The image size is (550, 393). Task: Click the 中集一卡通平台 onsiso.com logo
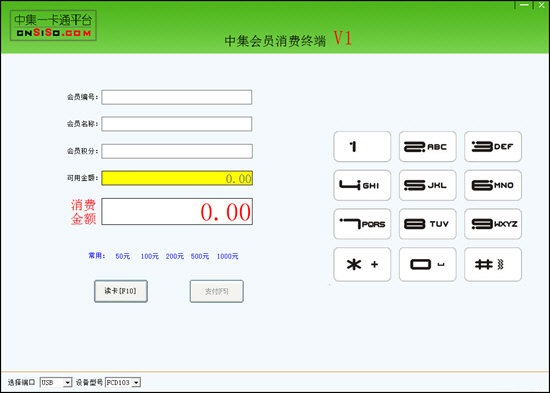53,25
